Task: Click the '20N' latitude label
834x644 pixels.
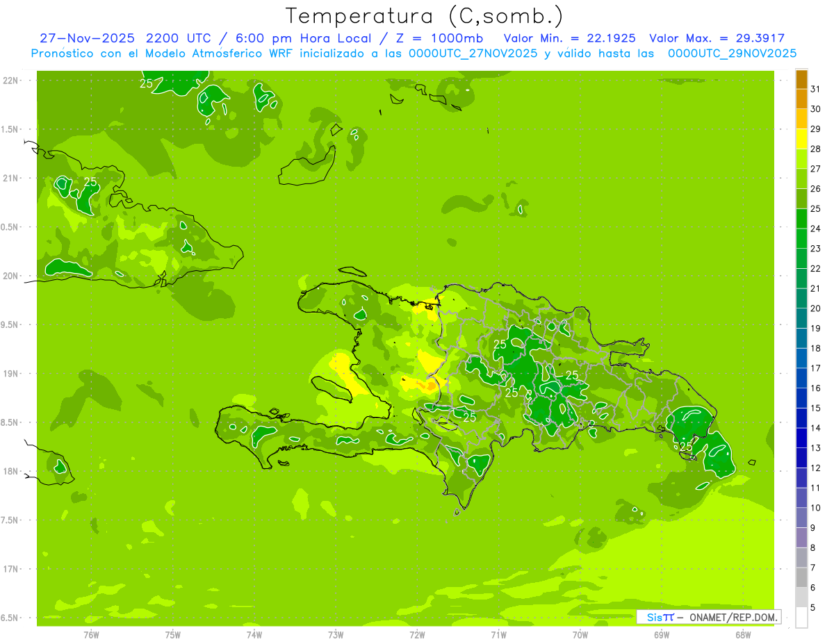Action: pyautogui.click(x=10, y=276)
